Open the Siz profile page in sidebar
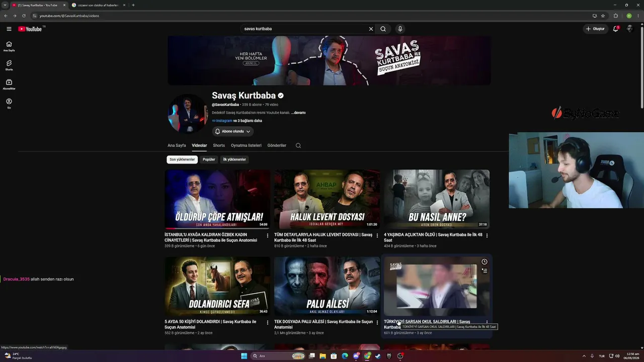The width and height of the screenshot is (644, 362). coord(9,104)
